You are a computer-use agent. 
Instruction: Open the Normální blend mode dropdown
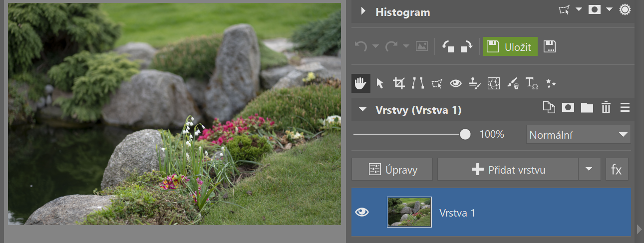(x=578, y=134)
